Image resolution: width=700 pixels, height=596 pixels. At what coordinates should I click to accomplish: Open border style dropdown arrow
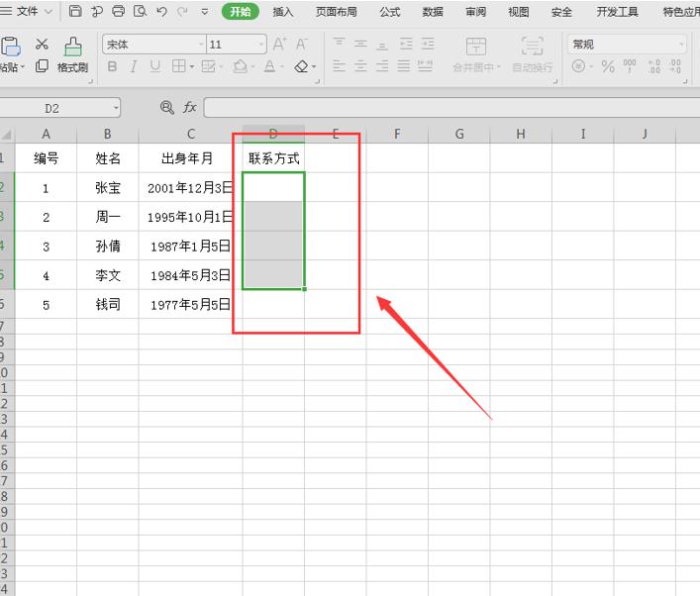192,67
